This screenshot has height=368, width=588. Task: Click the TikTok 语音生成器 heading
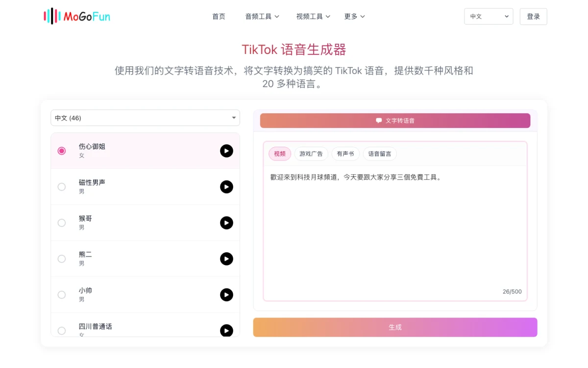pos(294,50)
